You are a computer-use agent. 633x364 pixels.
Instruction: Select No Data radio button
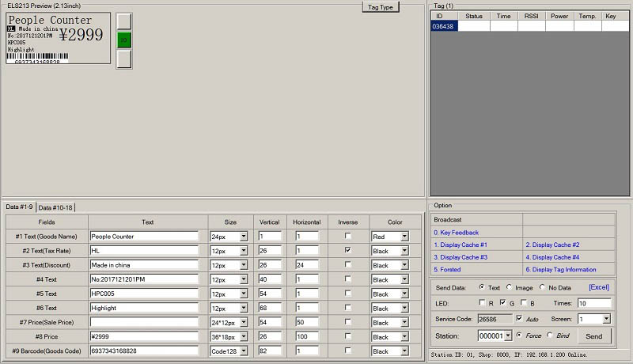point(542,287)
